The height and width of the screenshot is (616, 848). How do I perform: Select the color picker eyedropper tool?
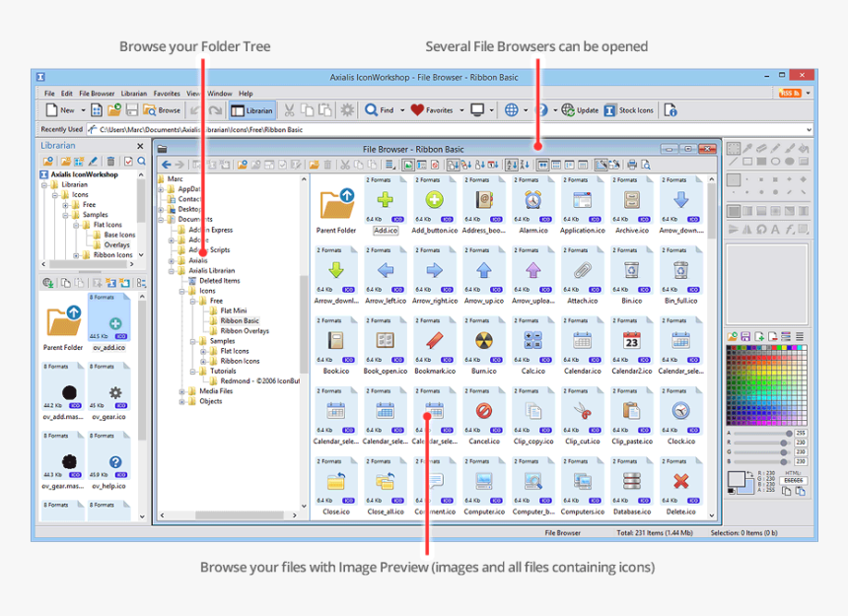coord(747,148)
